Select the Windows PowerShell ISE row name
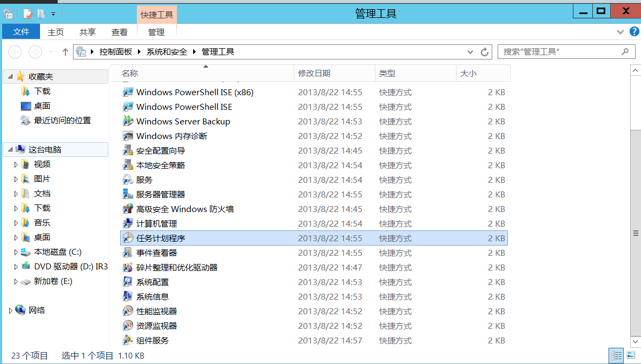Viewport: 641px width, 364px height. (184, 107)
